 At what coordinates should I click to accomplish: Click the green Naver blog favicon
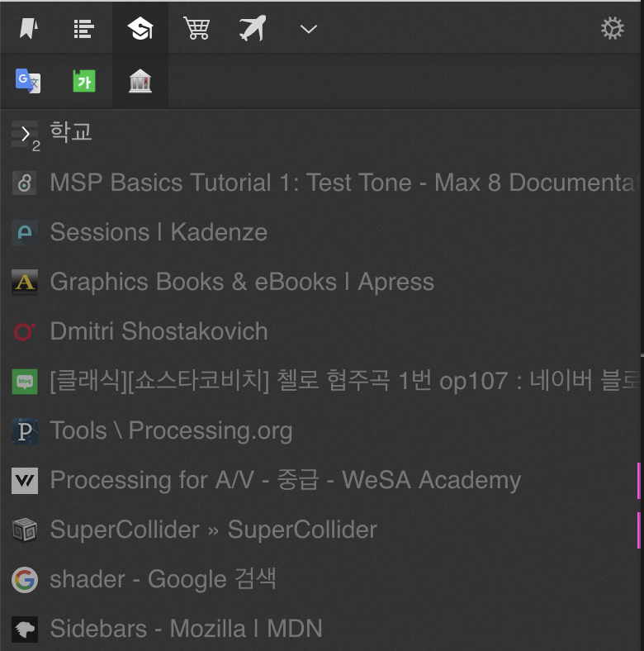coord(25,381)
